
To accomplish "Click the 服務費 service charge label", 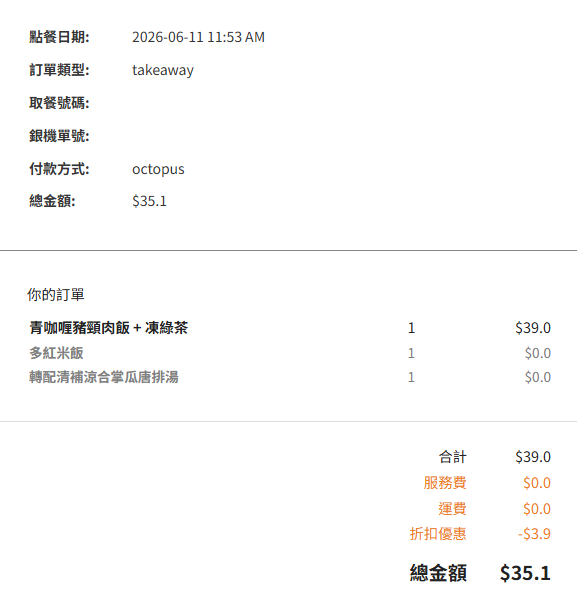I will pos(445,483).
